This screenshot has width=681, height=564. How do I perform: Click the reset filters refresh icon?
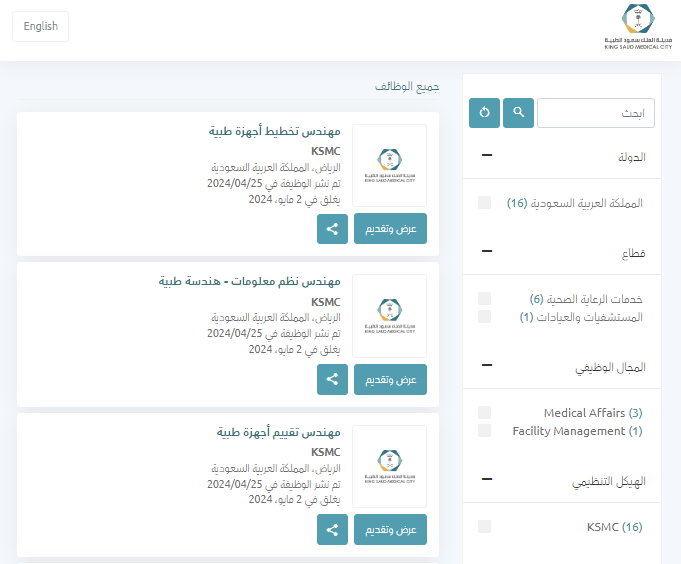click(x=484, y=113)
